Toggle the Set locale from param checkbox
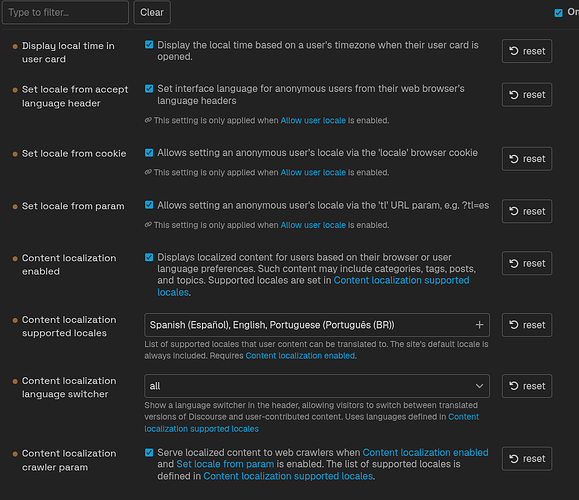This screenshot has width=579, height=500. pos(149,205)
